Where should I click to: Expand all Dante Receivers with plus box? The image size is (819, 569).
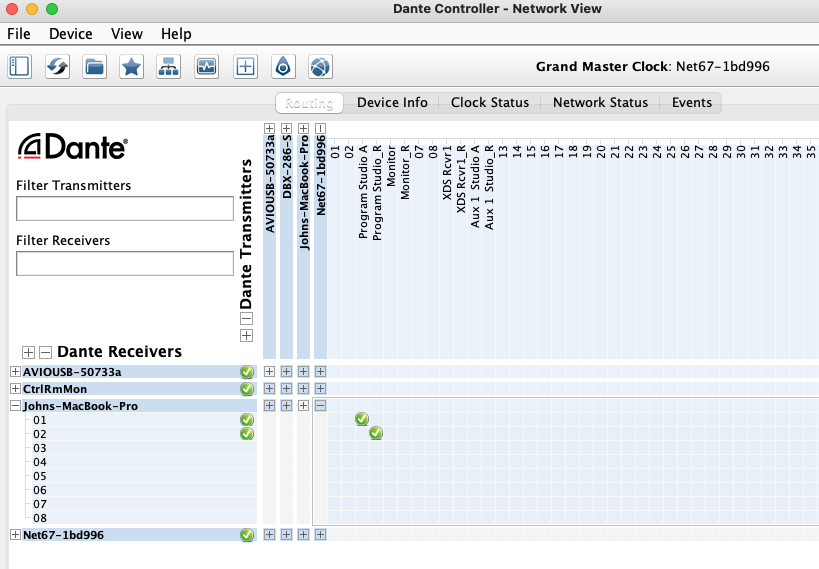click(x=28, y=352)
